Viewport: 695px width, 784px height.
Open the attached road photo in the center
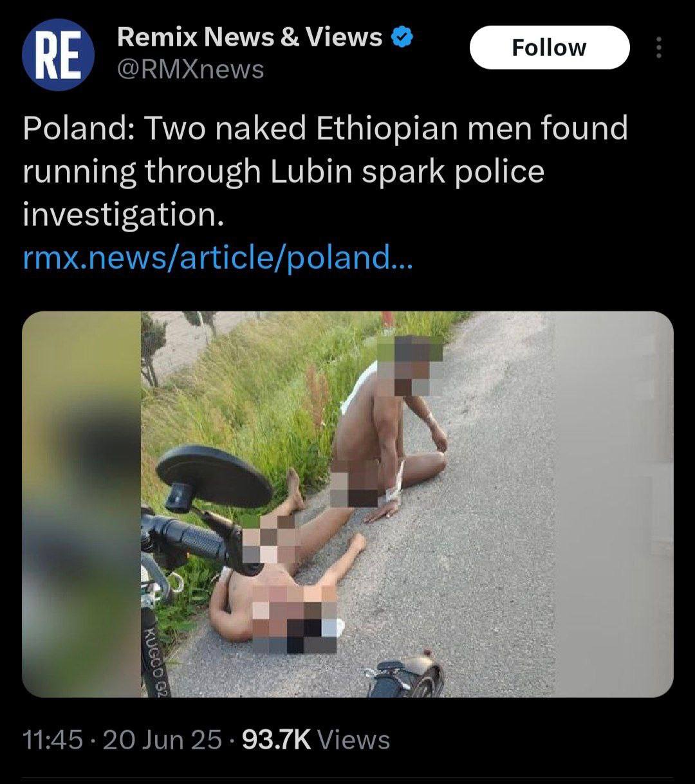tap(347, 504)
